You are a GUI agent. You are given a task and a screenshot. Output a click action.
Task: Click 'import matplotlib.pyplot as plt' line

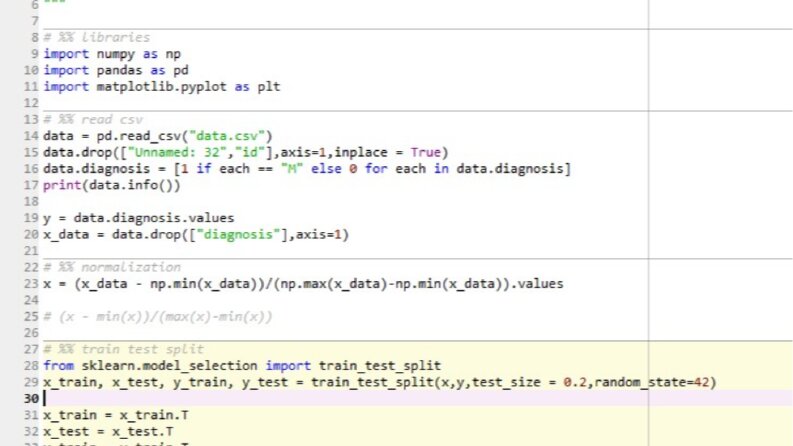point(161,87)
